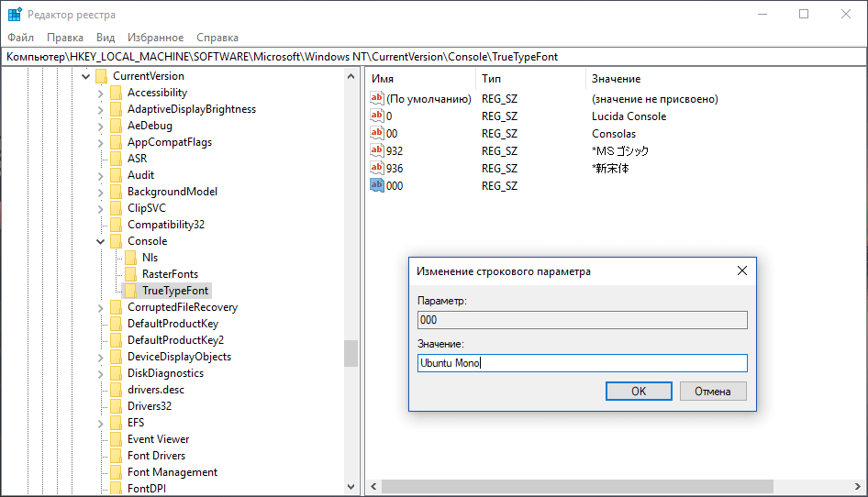This screenshot has height=497, width=868.
Task: Click the string icon for value 936
Action: click(x=376, y=168)
